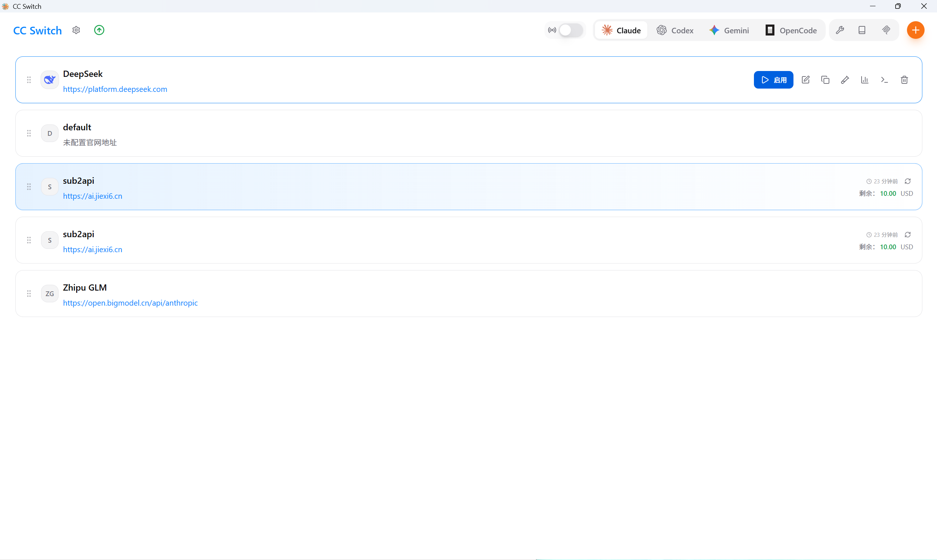Delete the DeepSeek provider

(x=904, y=80)
